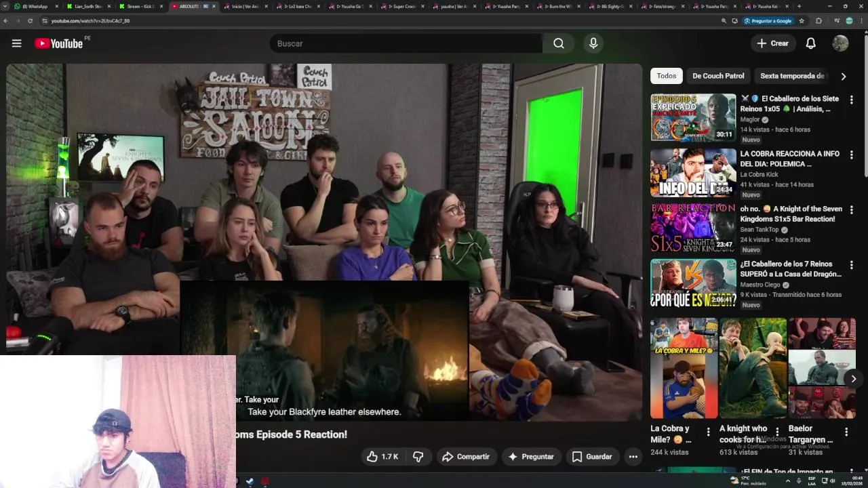Open the S1x5 Bar Reaction thumbnail
Image resolution: width=868 pixels, height=488 pixels.
pyautogui.click(x=693, y=228)
